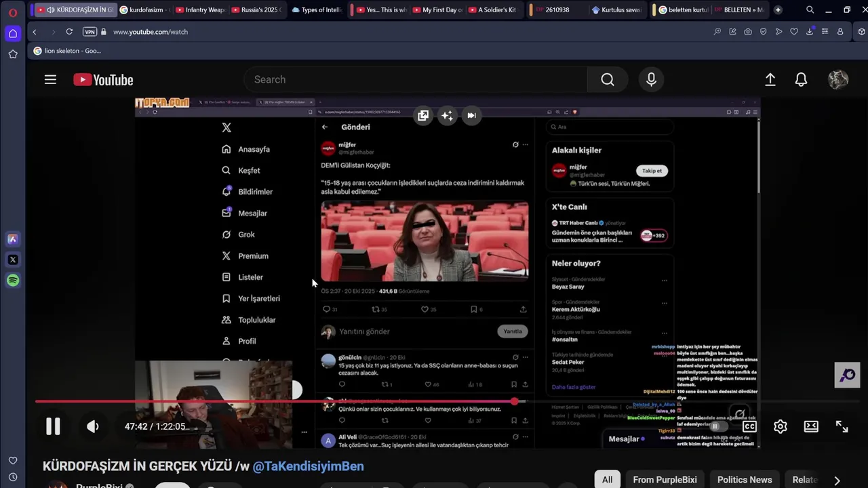Go to the YouTube home logo
The width and height of the screenshot is (868, 488).
[103, 80]
